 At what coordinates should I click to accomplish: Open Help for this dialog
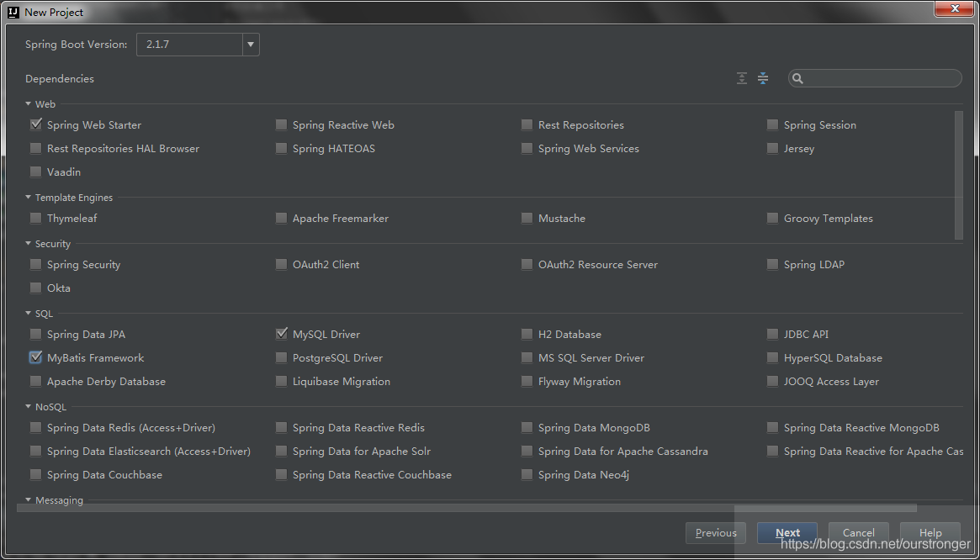coord(930,533)
